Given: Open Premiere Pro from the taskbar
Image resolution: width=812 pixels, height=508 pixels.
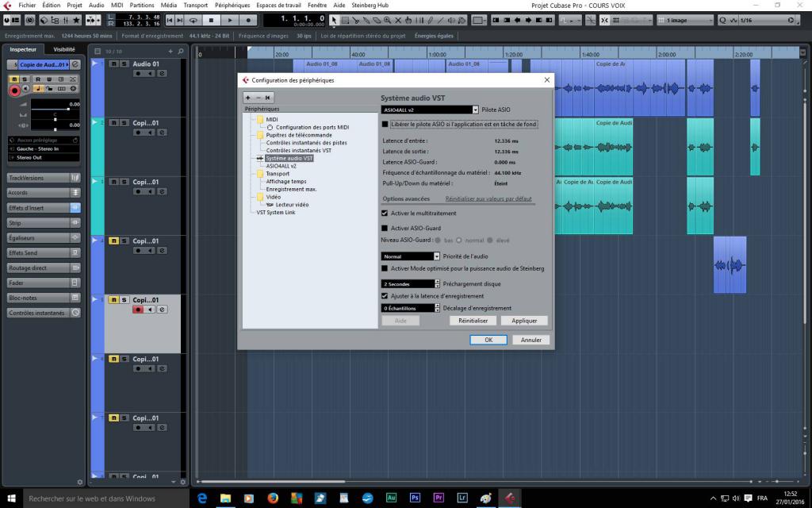Looking at the screenshot, I should coord(439,498).
